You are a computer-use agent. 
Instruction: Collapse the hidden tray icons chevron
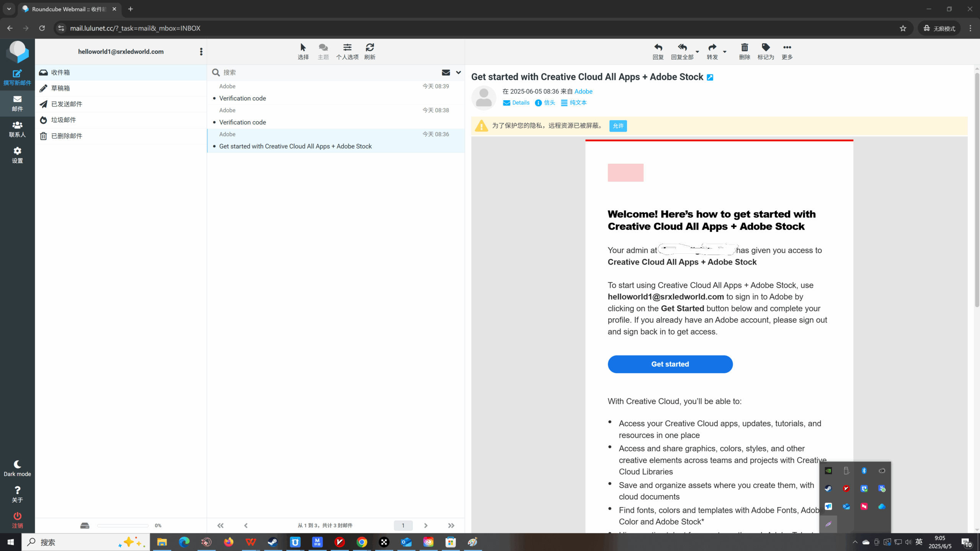[855, 542]
